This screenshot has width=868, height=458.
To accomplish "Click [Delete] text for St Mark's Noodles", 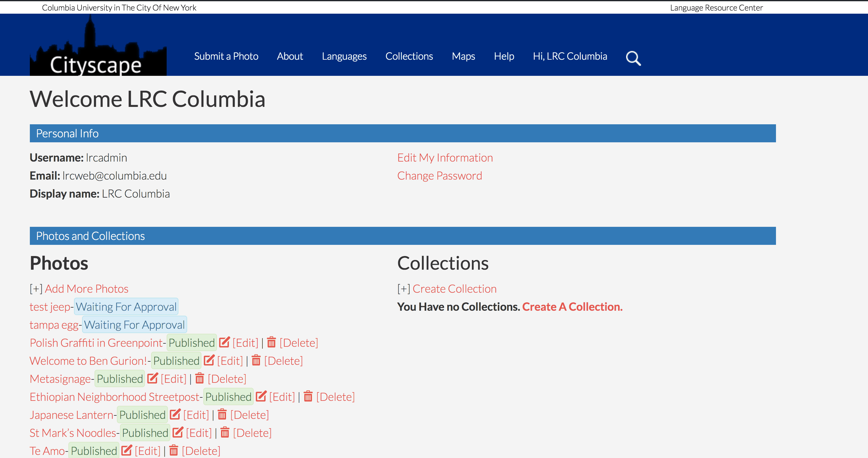I will click(x=252, y=433).
